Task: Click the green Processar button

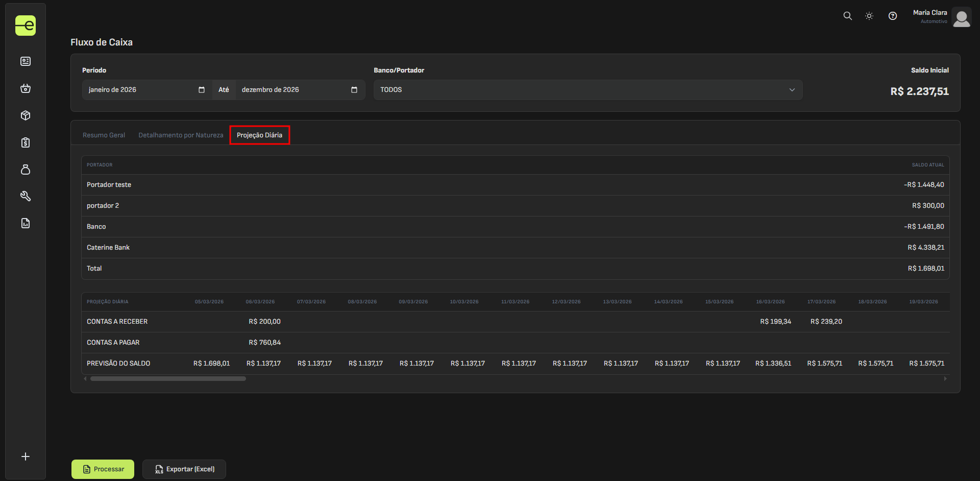Action: point(103,469)
